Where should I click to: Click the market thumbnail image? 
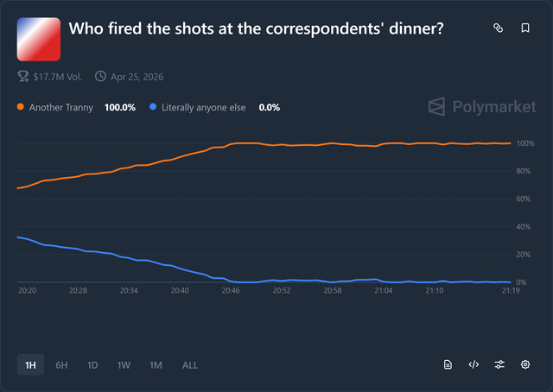point(39,39)
